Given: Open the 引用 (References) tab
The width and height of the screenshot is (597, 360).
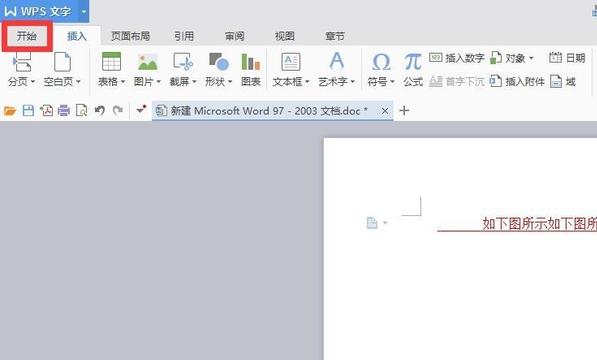Looking at the screenshot, I should coord(184,36).
